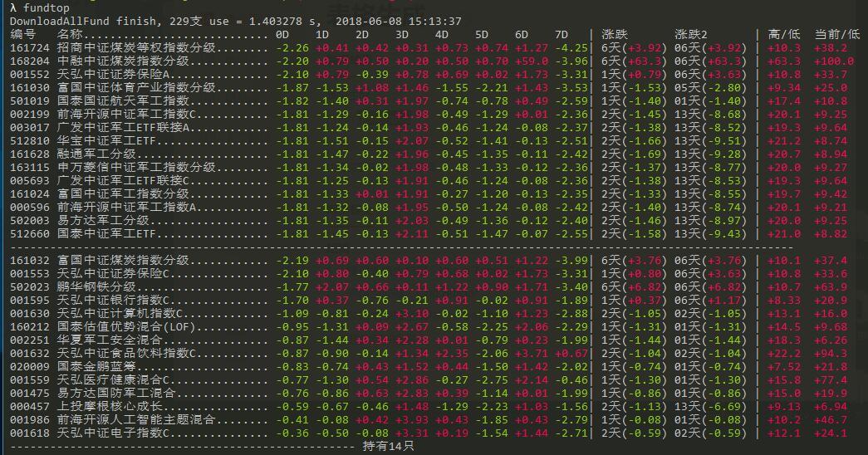Image resolution: width=868 pixels, height=455 pixels.
Task: Click the 0D column header
Action: point(282,35)
